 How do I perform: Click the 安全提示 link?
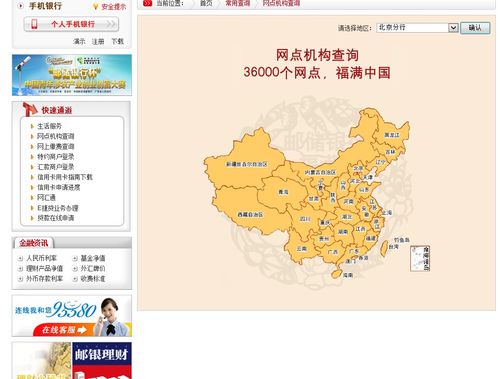(114, 7)
